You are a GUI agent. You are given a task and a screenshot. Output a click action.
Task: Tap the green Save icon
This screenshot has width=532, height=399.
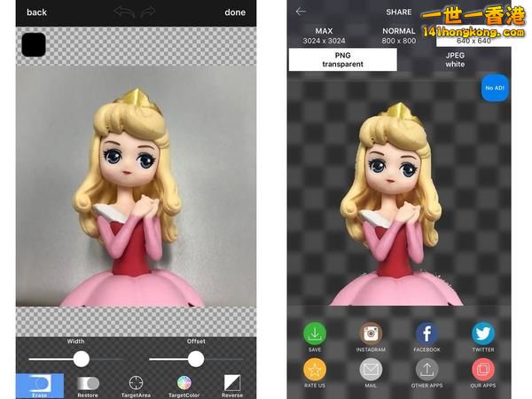[315, 333]
